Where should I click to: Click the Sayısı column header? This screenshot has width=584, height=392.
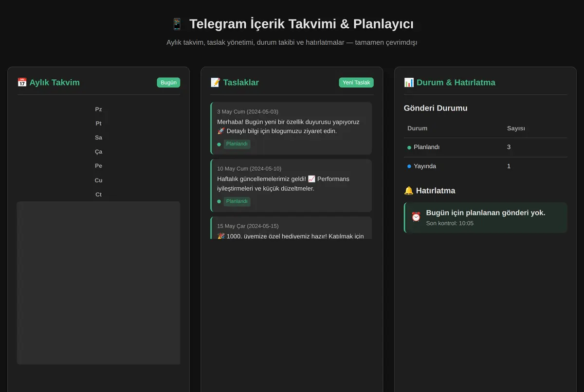pos(516,128)
